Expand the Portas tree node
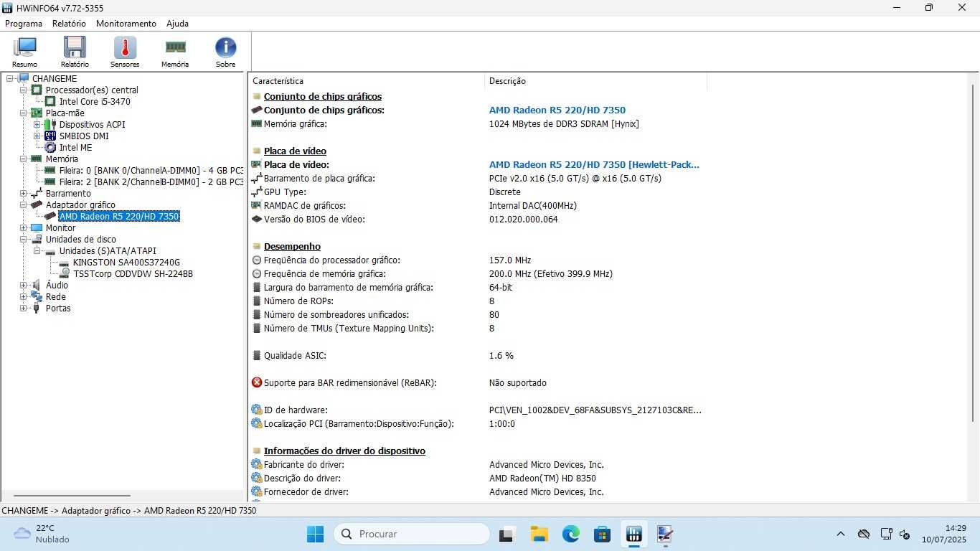980x551 pixels. (x=23, y=309)
